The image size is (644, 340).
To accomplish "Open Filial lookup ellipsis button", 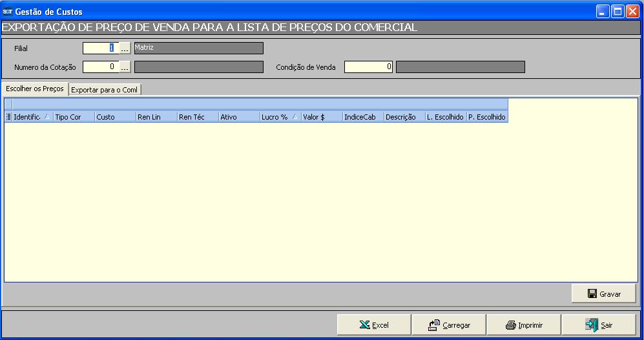I will click(x=125, y=48).
